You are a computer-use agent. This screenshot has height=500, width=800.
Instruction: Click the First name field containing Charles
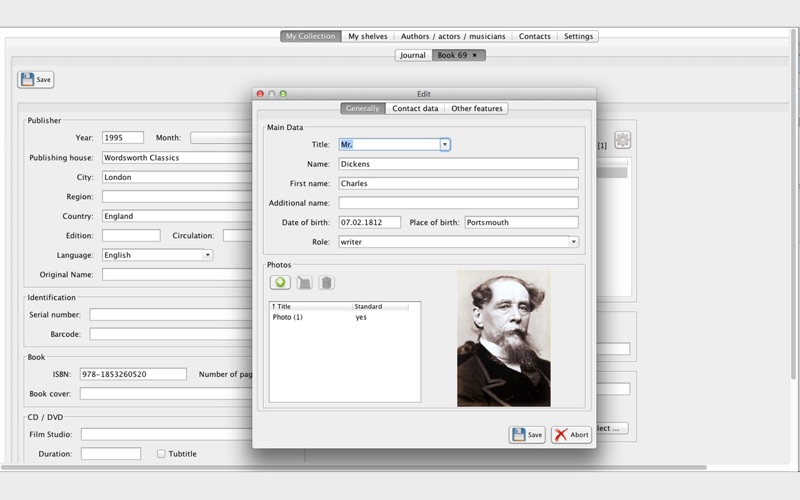pyautogui.click(x=459, y=183)
